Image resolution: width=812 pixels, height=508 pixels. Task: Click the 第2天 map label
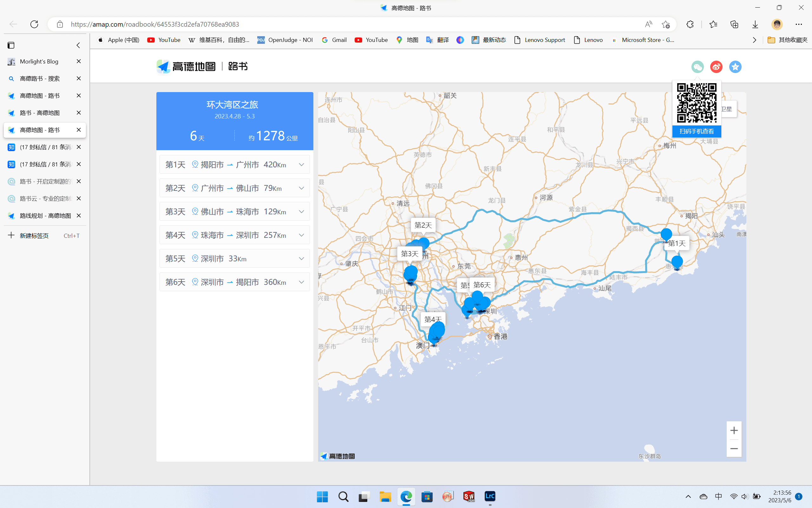click(423, 225)
